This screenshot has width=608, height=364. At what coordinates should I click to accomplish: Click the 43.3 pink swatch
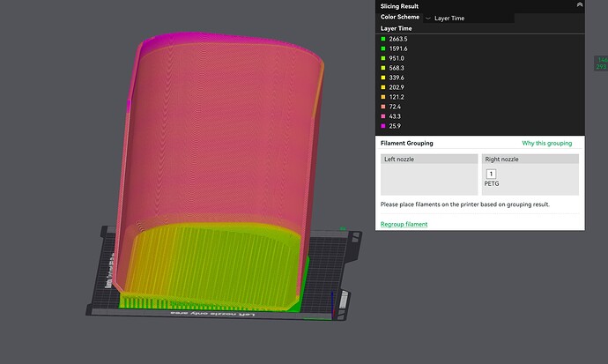tap(383, 116)
